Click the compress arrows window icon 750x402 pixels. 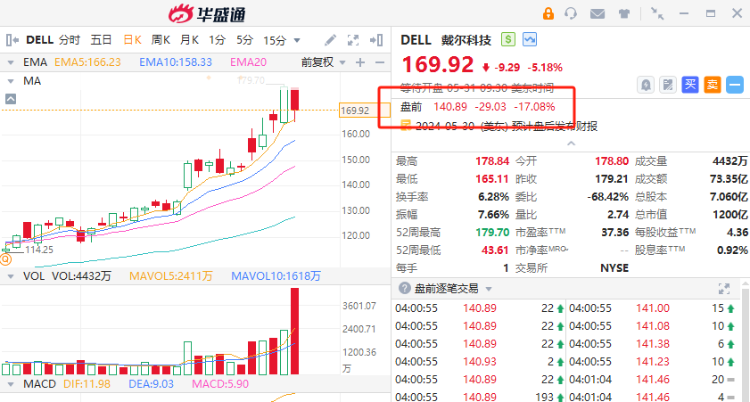[657, 13]
